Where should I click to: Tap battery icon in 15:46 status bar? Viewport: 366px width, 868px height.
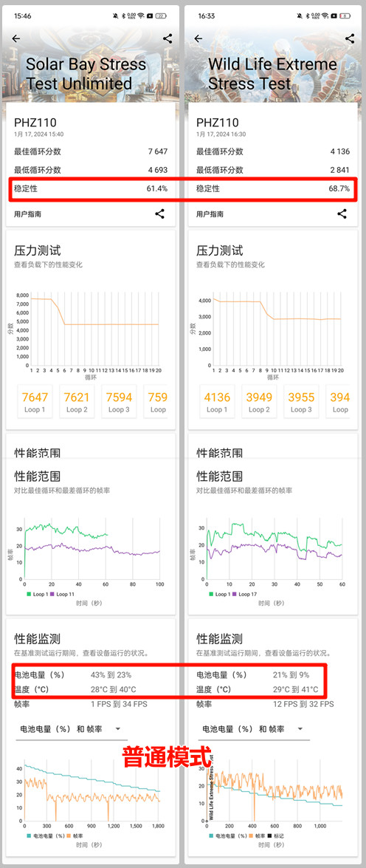pos(161,16)
